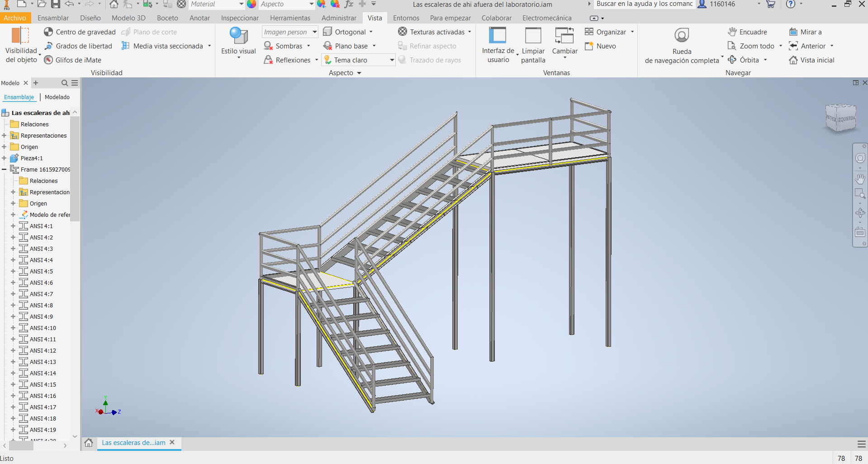Click the home tab icon at bottom
868x464 pixels.
click(x=89, y=443)
